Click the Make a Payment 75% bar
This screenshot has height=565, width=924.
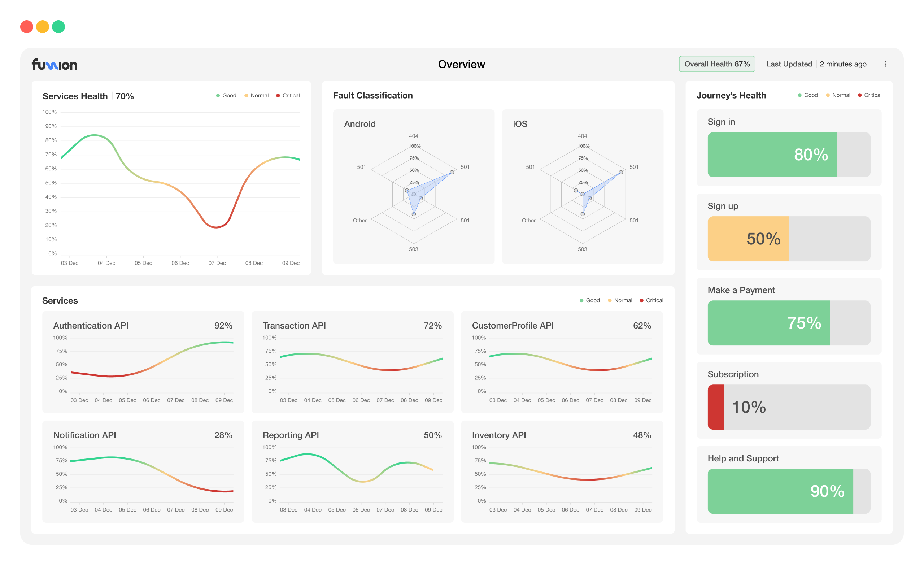[x=789, y=323]
